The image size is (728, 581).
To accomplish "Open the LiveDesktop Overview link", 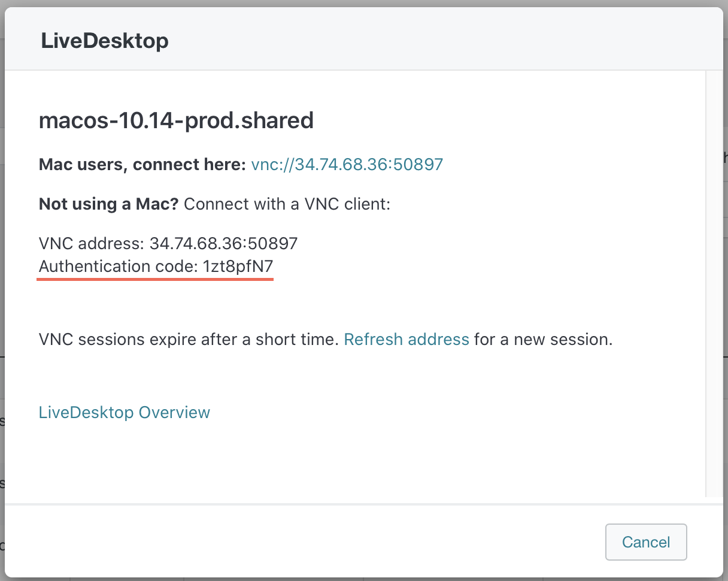I will pyautogui.click(x=124, y=413).
